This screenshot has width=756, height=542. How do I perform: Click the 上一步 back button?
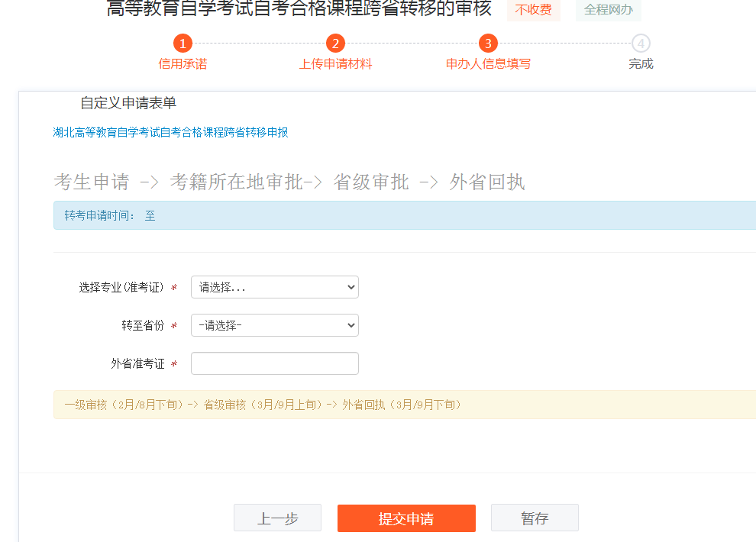coord(277,518)
